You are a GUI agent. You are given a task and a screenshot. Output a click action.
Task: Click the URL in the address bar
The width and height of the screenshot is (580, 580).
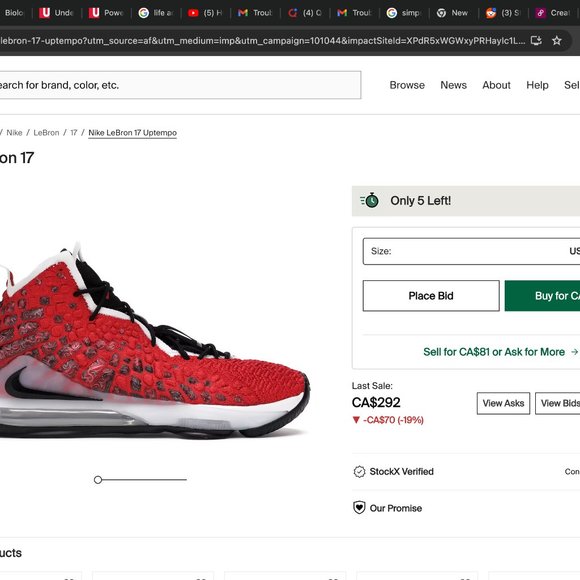tap(262, 40)
